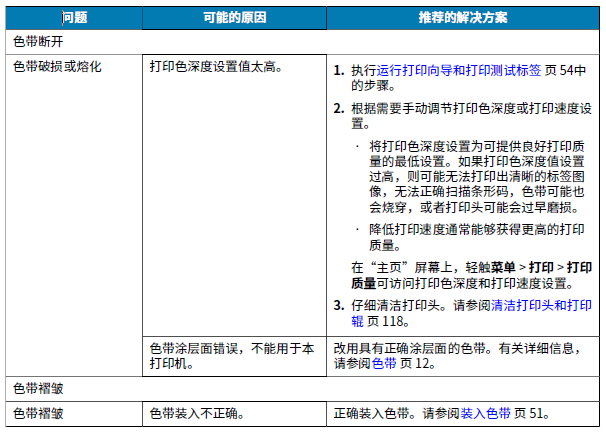Screen dimensions: 606x433
Task: Click the 可能的原因 column header
Action: click(x=235, y=18)
